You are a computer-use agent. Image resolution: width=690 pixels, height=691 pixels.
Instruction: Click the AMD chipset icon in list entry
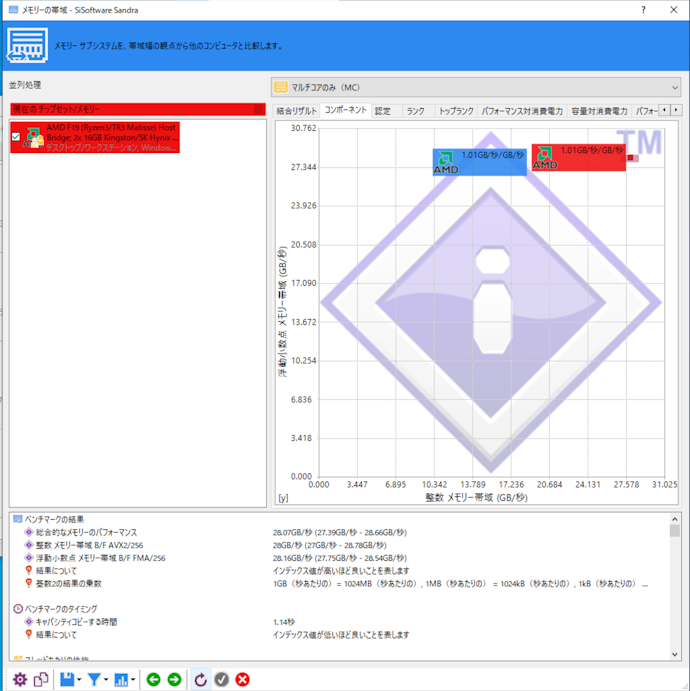[33, 138]
